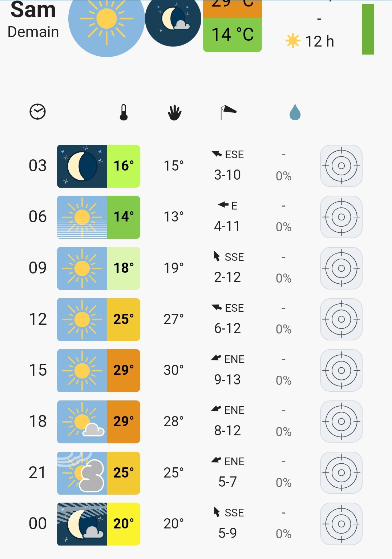Tap the 14 °C minimum temperature box

(x=233, y=35)
